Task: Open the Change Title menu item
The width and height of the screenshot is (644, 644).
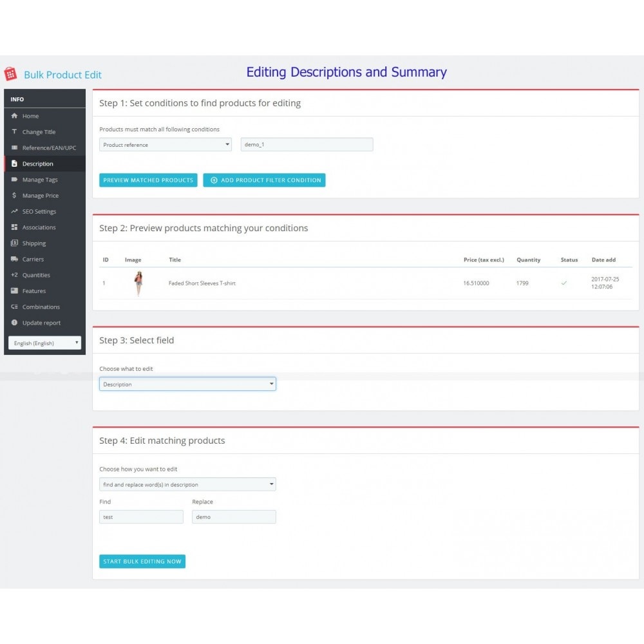Action: [39, 132]
